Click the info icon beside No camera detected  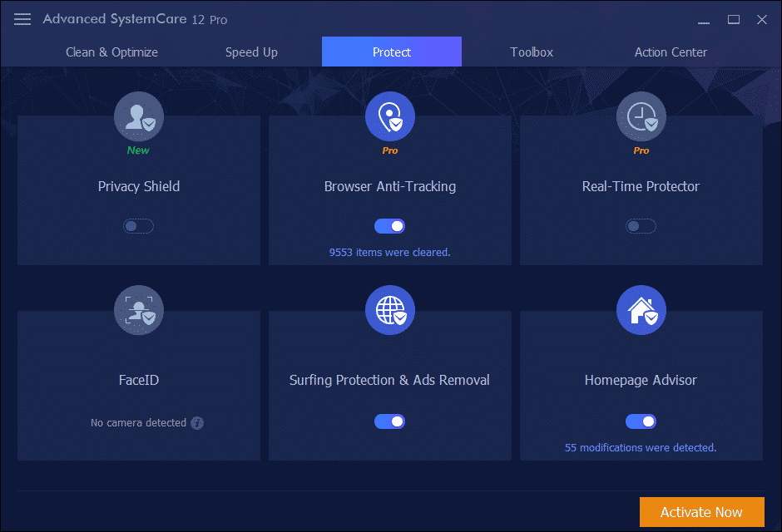(197, 423)
